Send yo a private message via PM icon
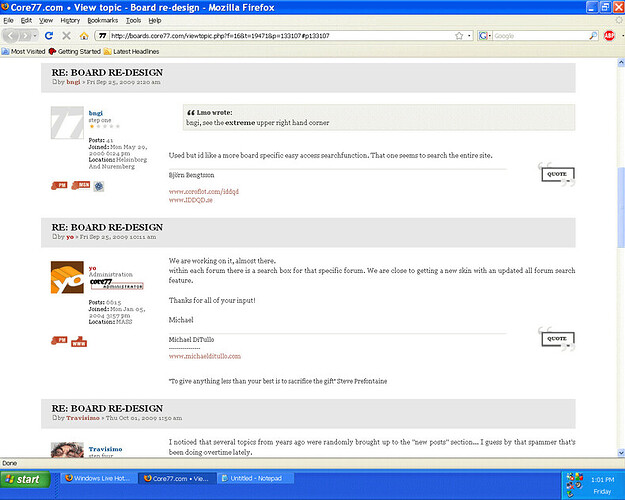 pyautogui.click(x=59, y=341)
